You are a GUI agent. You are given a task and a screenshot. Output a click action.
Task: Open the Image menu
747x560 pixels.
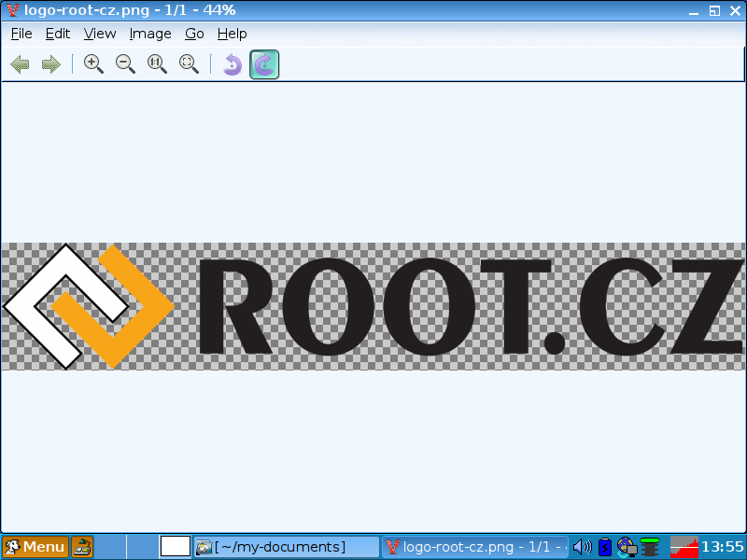150,34
